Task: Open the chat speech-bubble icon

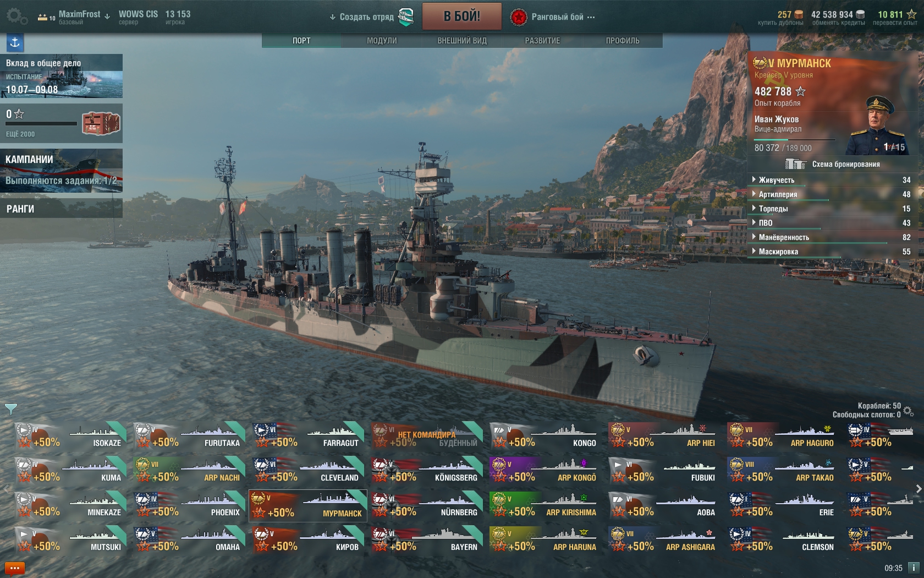Action: pos(15,568)
